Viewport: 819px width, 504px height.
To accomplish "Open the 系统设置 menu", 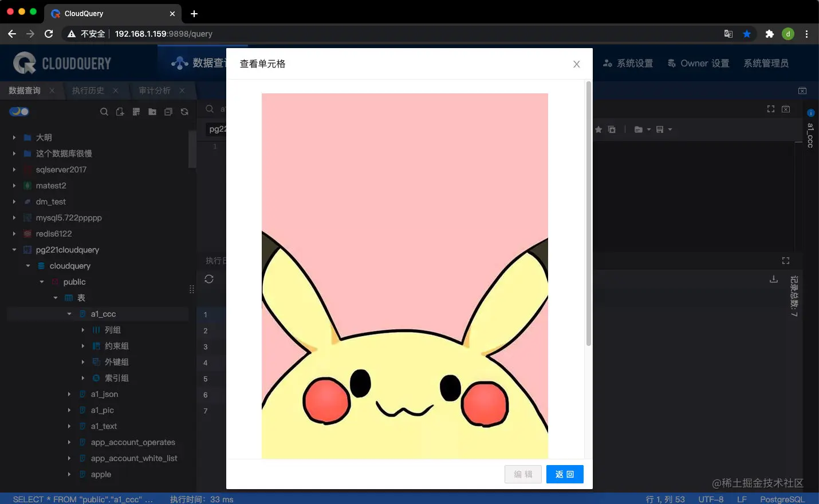I will click(x=628, y=64).
